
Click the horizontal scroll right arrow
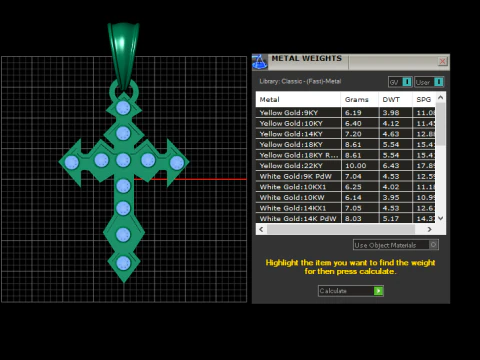click(429, 229)
